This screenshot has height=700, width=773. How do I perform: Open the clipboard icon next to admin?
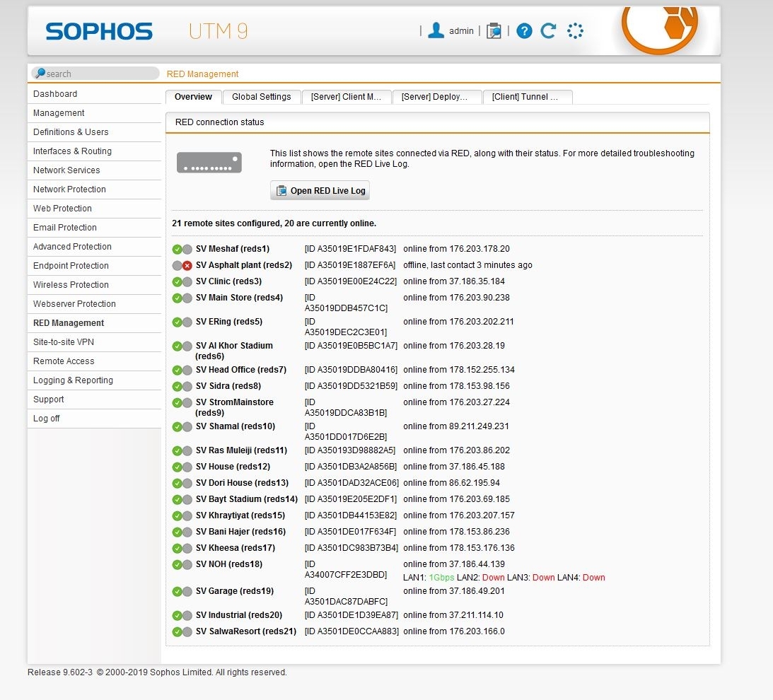[x=494, y=31]
